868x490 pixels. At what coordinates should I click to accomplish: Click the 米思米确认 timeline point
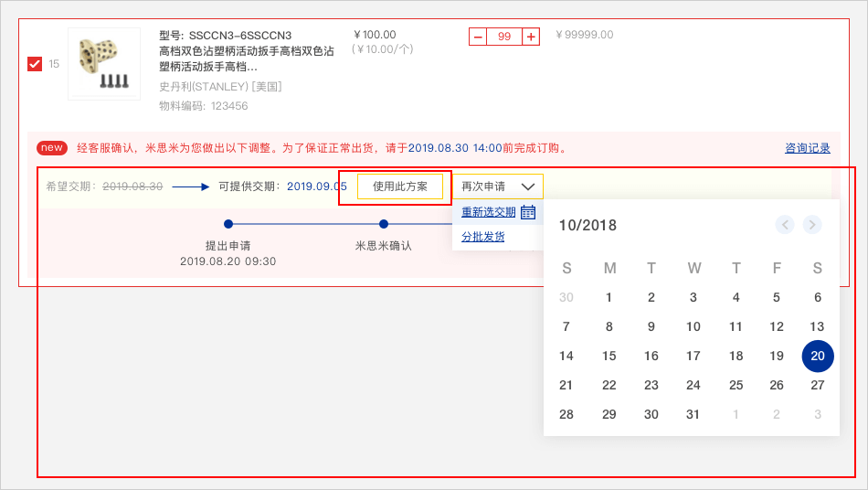(x=384, y=224)
